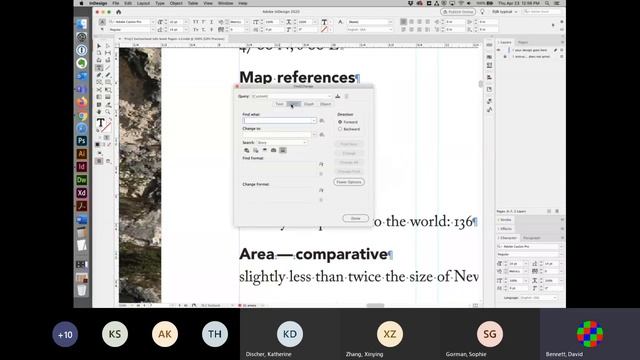Viewport: 640px width, 360px height.
Task: Click the InDesign home icon
Action: (119, 12)
